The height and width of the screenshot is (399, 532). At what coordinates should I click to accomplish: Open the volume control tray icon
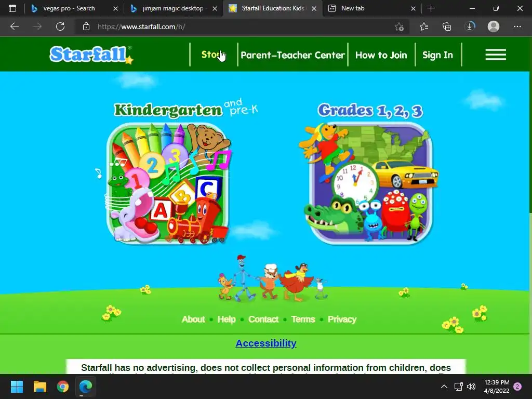point(471,387)
